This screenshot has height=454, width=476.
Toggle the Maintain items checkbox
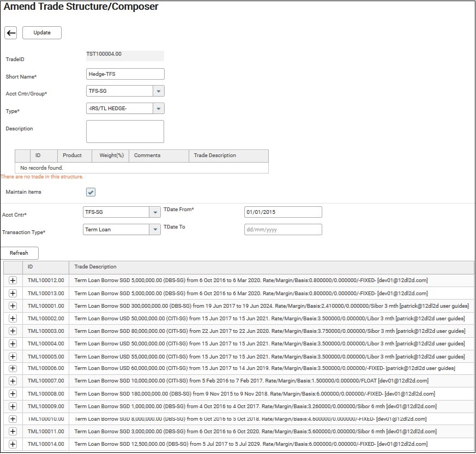[x=91, y=192]
